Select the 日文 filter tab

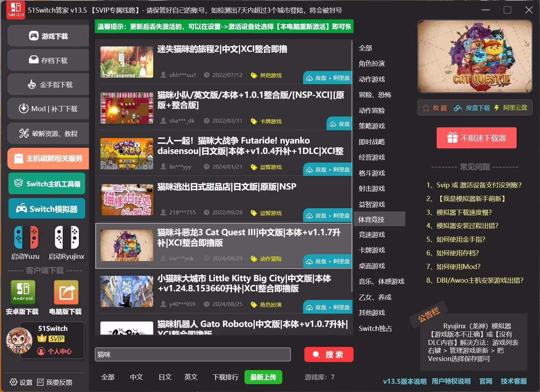pyautogui.click(x=165, y=377)
